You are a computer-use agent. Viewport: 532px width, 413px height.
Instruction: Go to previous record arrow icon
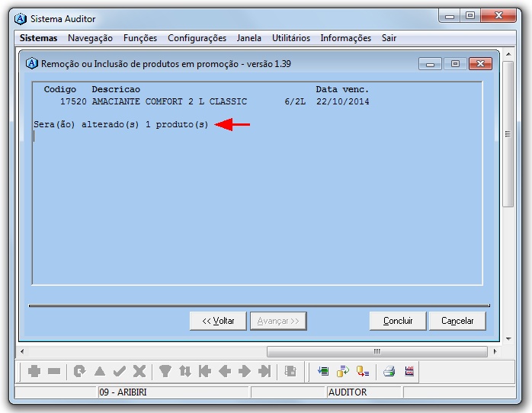click(x=225, y=371)
